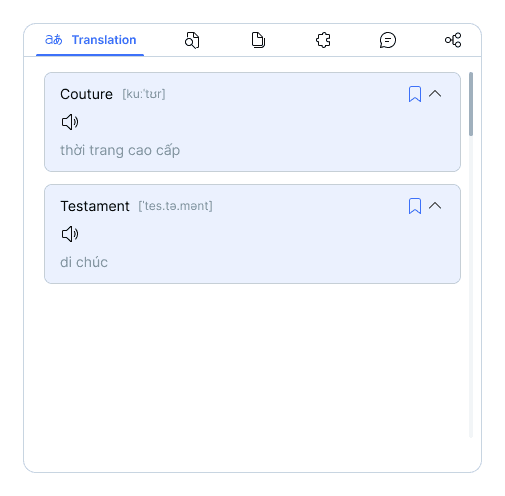The height and width of the screenshot is (496, 505).
Task: Click the Testament phonetic transcription
Action: tap(175, 206)
